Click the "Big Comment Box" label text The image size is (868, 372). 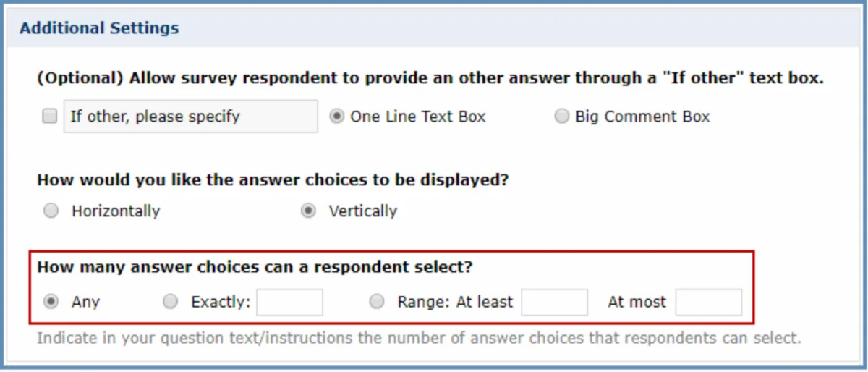[642, 117]
